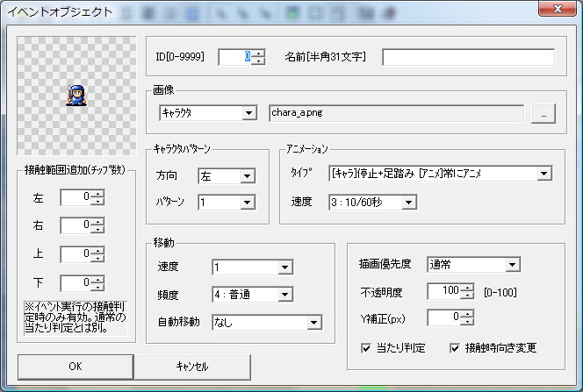The width and height of the screenshot is (583, 392).
Task: Close the イベントオブジェクト dialog window
Action: pos(558,9)
